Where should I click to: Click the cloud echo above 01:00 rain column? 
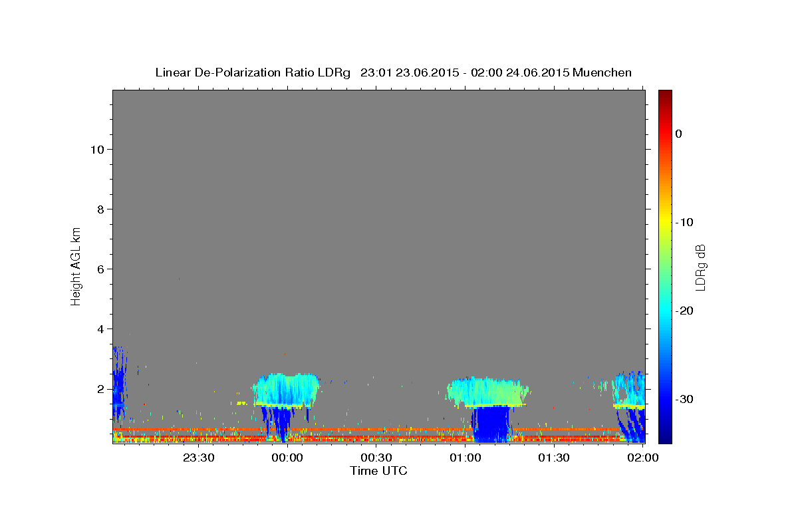click(x=489, y=392)
